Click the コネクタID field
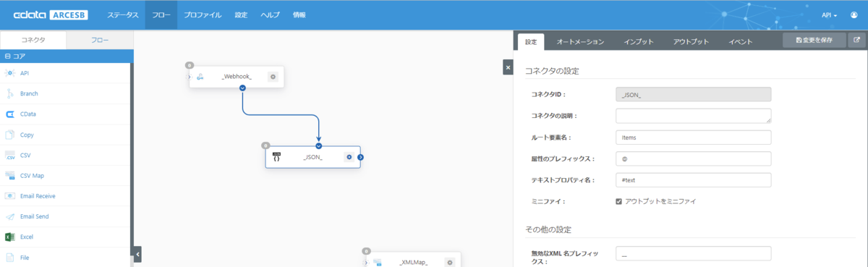Viewport: 868px width, 267px height. click(x=693, y=94)
